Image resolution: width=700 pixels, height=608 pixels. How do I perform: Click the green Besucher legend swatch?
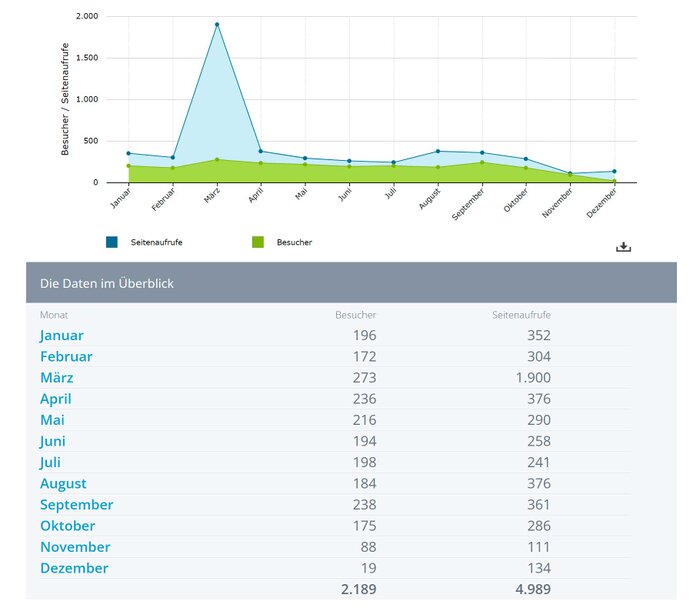pyautogui.click(x=257, y=242)
